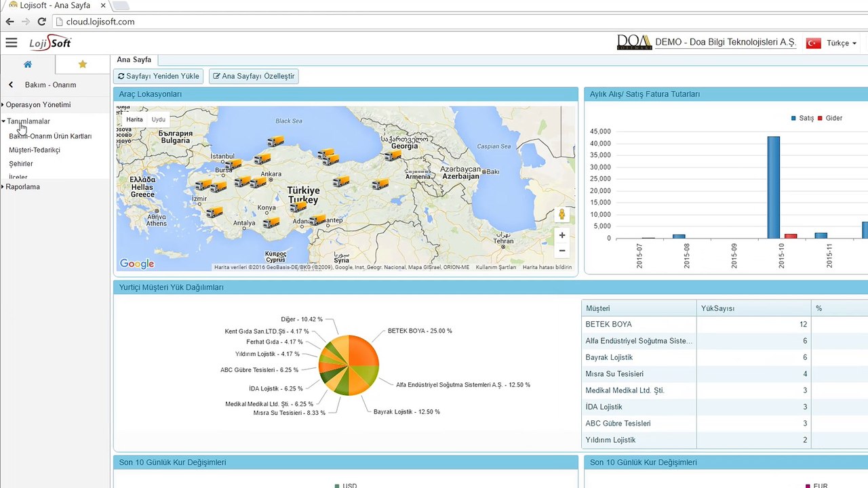The width and height of the screenshot is (868, 488).
Task: Click pie label BETEK BOYA - 25.00 %
Action: (420, 331)
